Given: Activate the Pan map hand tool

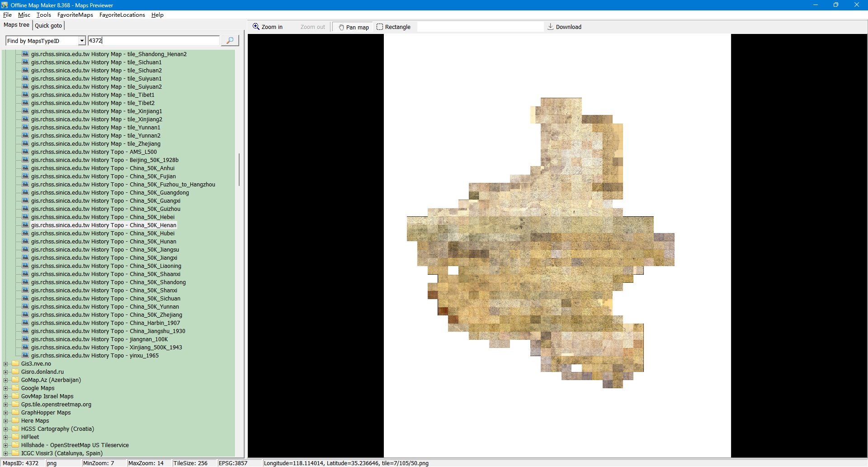Looking at the screenshot, I should point(354,27).
